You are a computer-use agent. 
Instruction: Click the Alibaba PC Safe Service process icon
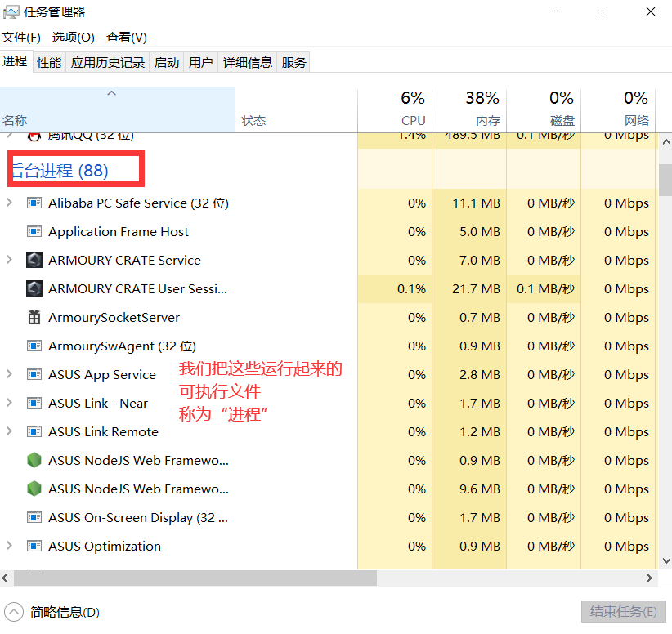click(34, 203)
